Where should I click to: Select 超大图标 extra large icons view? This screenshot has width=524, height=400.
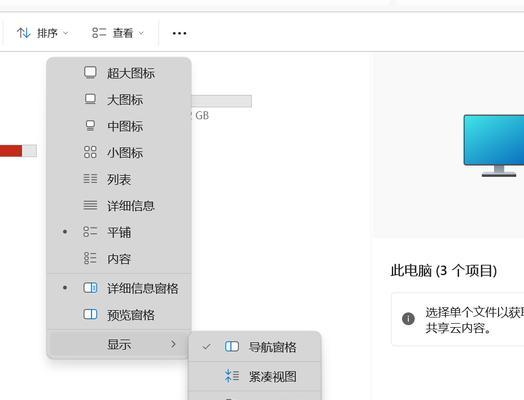click(119, 73)
